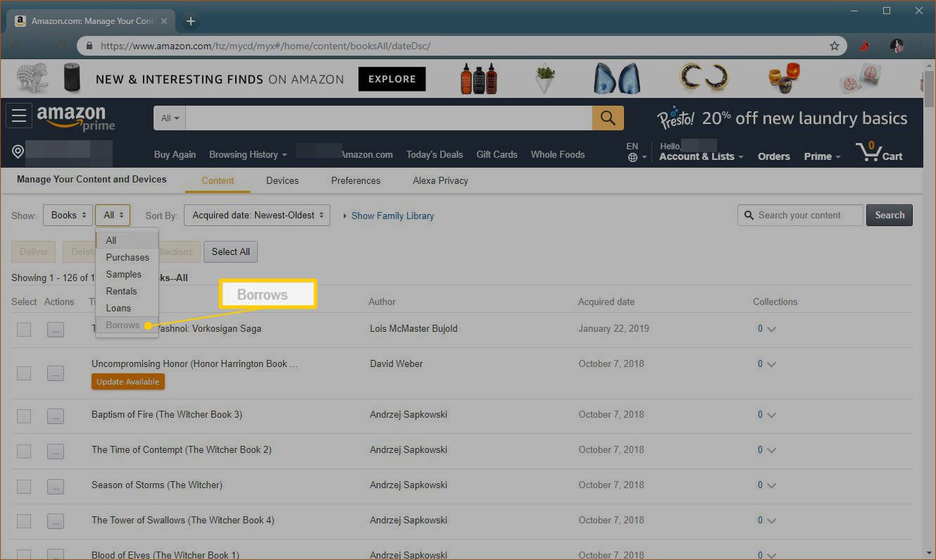Select checkbox for Baptism of Fire
Image resolution: width=936 pixels, height=560 pixels.
[x=24, y=416]
